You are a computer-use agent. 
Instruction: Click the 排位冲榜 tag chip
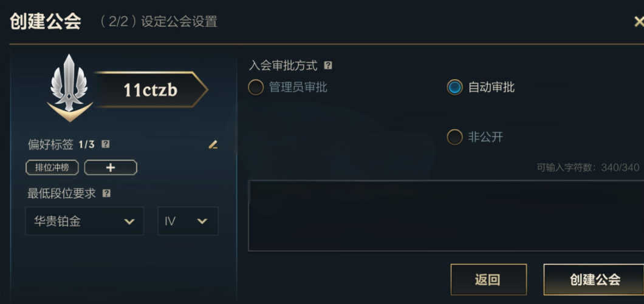tap(52, 167)
